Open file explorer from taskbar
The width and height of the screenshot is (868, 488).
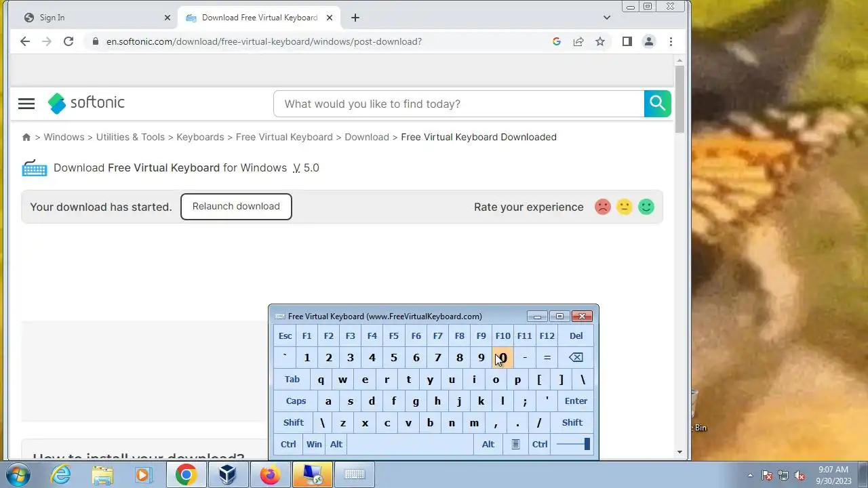(102, 474)
